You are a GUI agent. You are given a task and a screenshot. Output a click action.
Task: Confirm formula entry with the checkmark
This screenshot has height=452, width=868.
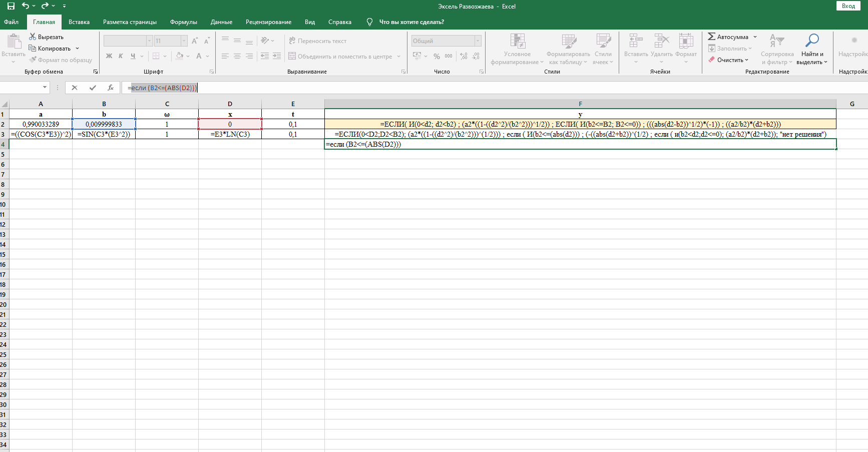tap(93, 88)
